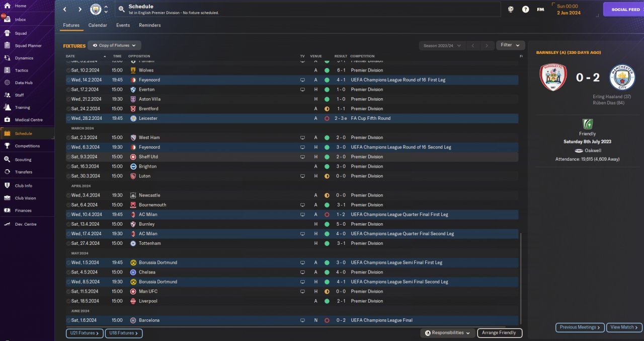644x341 pixels.
Task: Switch to the Calendar tab
Action: tap(98, 25)
